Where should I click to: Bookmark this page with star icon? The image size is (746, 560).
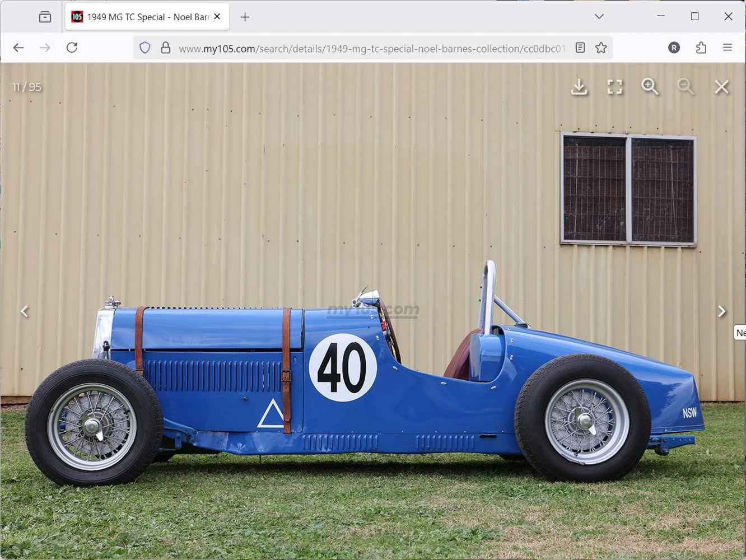click(601, 48)
